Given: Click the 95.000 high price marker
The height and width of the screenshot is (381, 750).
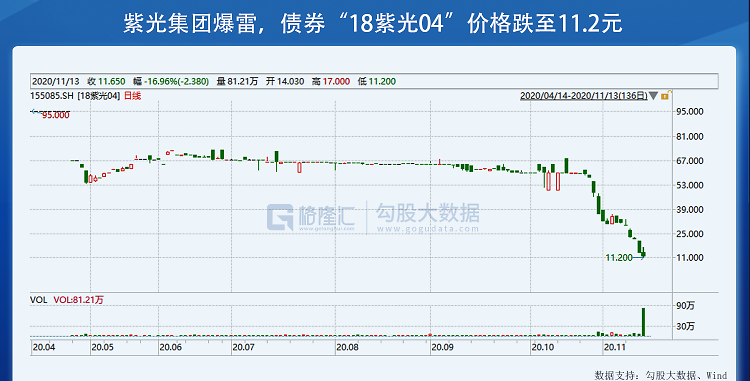Looking at the screenshot, I should point(55,115).
